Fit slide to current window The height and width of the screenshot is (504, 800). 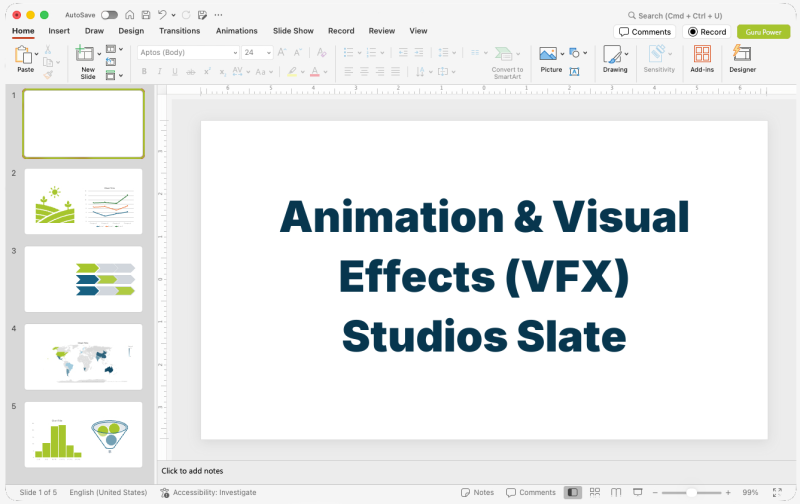pos(777,492)
